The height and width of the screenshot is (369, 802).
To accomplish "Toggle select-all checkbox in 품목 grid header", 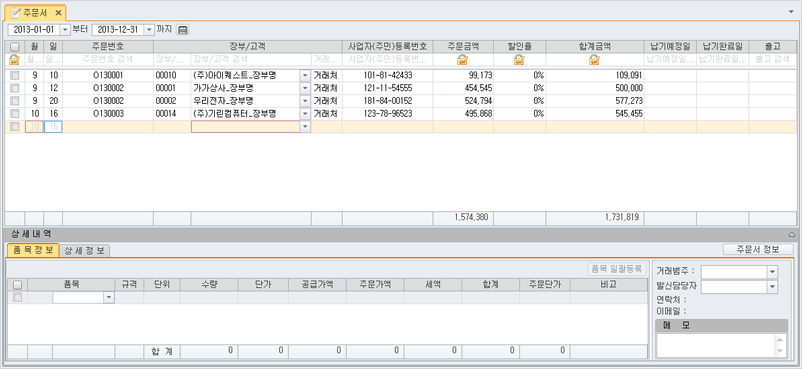I will [x=17, y=285].
